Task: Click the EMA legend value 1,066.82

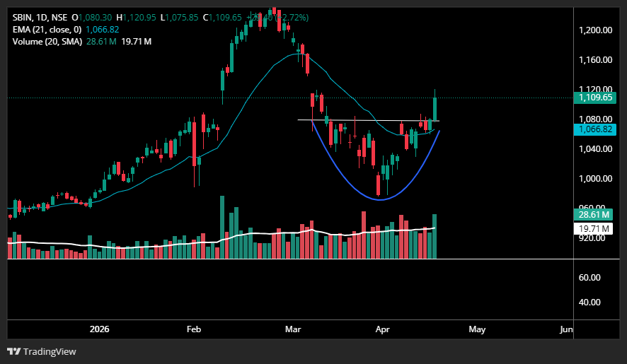Action: pos(103,30)
